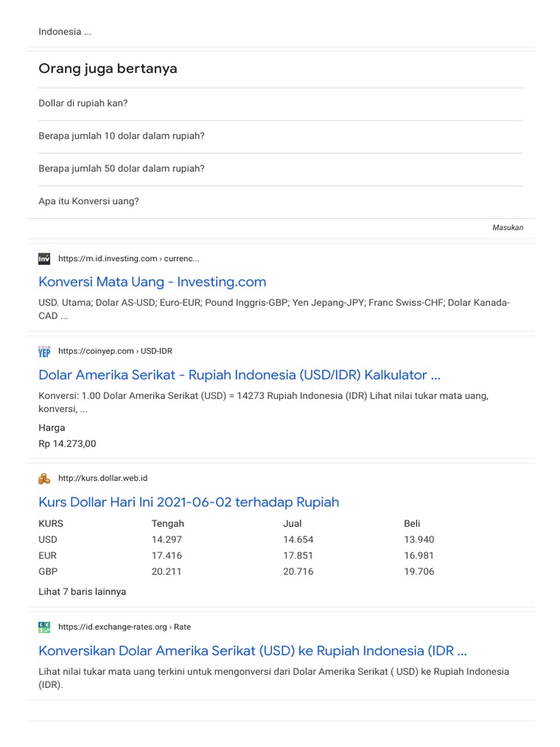Click the Investing.com favicon icon
The image size is (560, 747).
(44, 258)
